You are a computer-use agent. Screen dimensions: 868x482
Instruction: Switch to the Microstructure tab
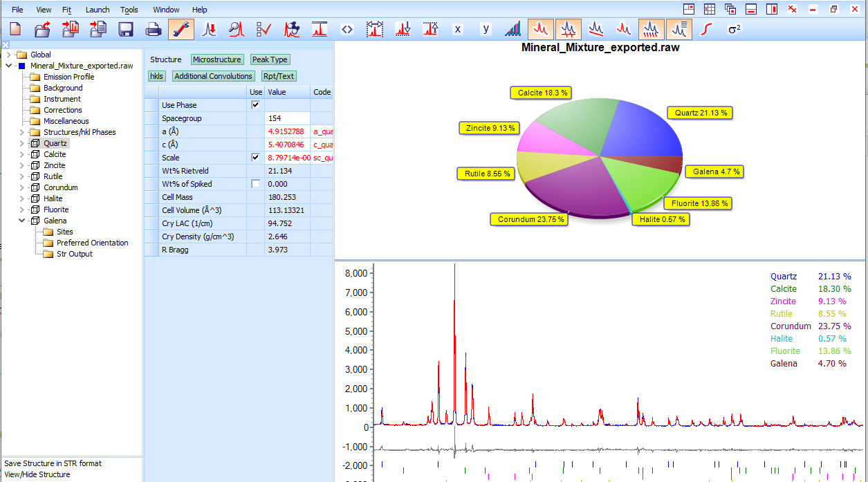217,59
